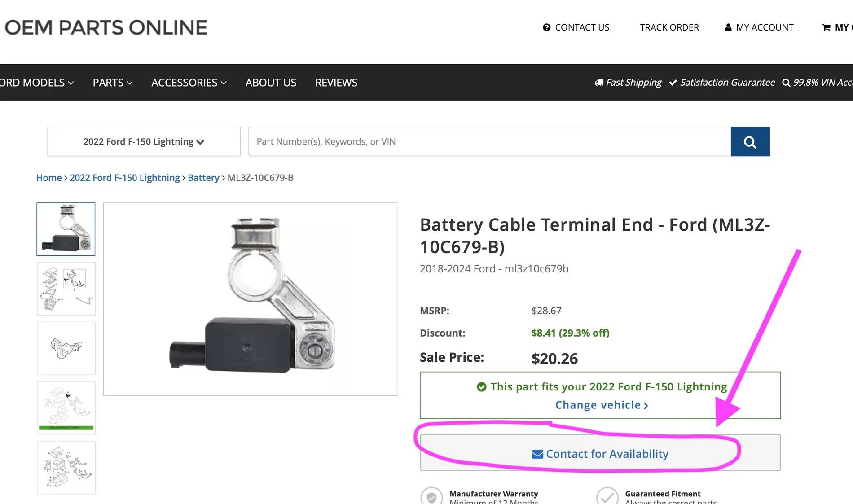Open the 2022 Ford F-150 Lightning vehicle dropdown

144,141
